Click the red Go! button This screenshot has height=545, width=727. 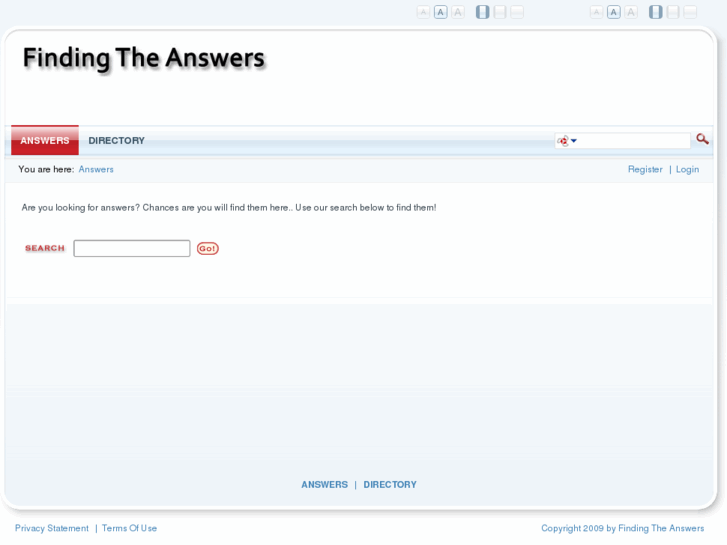[x=208, y=248]
